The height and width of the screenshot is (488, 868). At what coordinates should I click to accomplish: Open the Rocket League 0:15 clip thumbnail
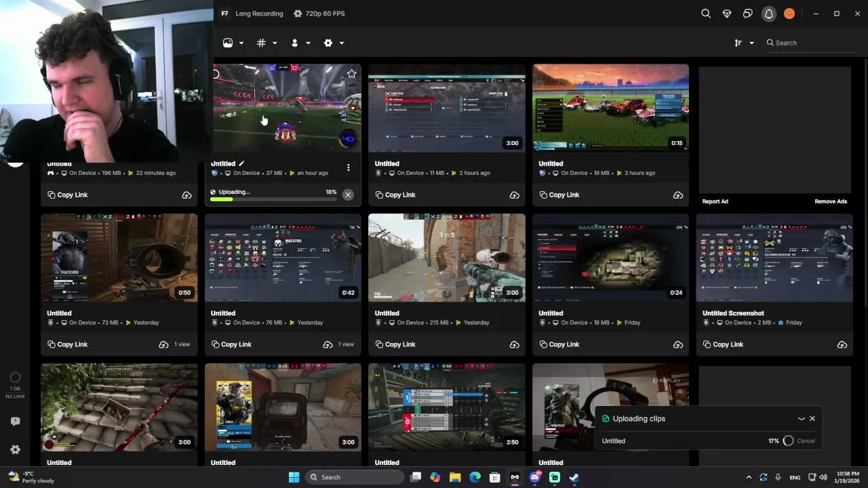click(x=610, y=108)
